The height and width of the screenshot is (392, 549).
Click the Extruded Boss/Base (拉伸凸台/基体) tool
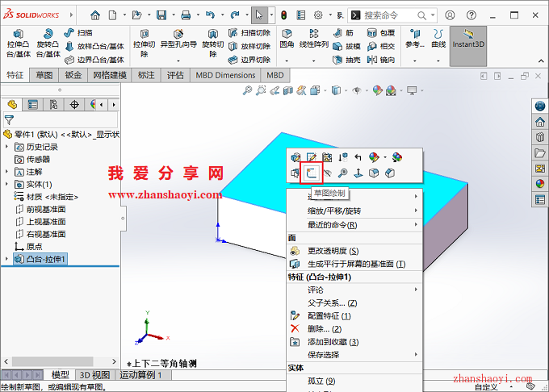coord(17,44)
